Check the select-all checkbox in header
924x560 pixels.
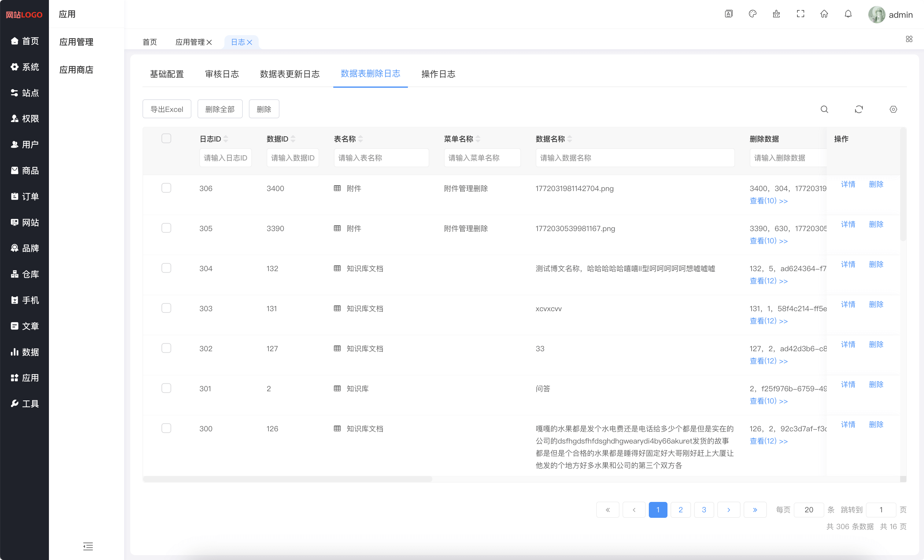point(166,138)
